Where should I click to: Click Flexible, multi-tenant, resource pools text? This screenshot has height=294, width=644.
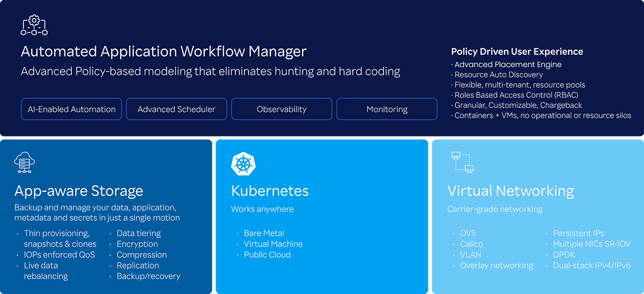pyautogui.click(x=520, y=85)
